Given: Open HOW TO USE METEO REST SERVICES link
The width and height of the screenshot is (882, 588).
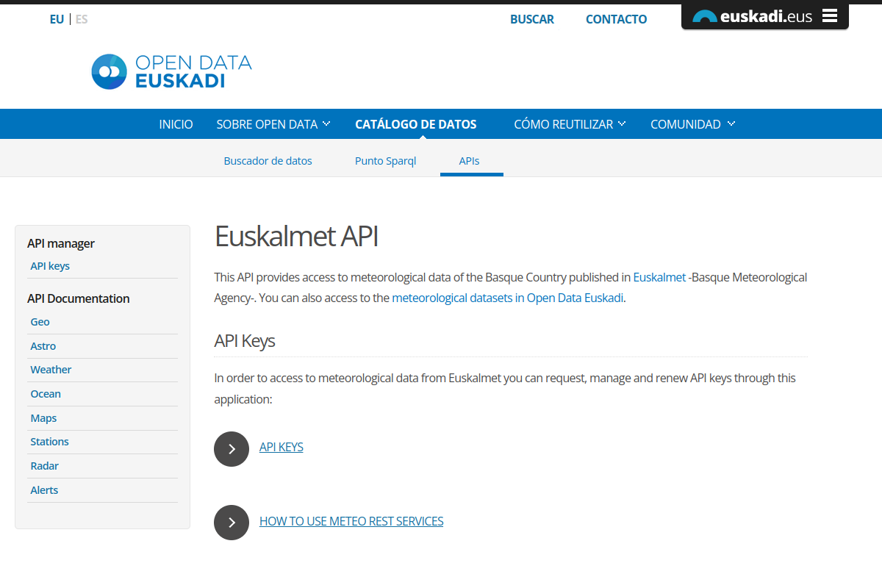Looking at the screenshot, I should (351, 521).
